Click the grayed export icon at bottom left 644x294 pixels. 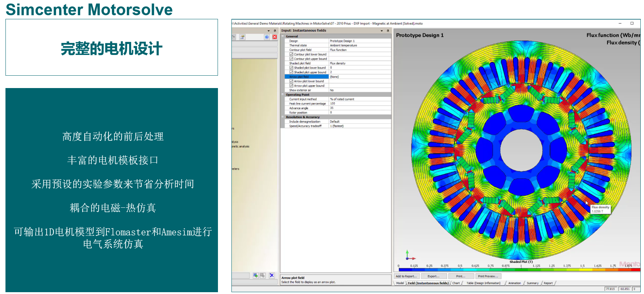pyautogui.click(x=262, y=275)
